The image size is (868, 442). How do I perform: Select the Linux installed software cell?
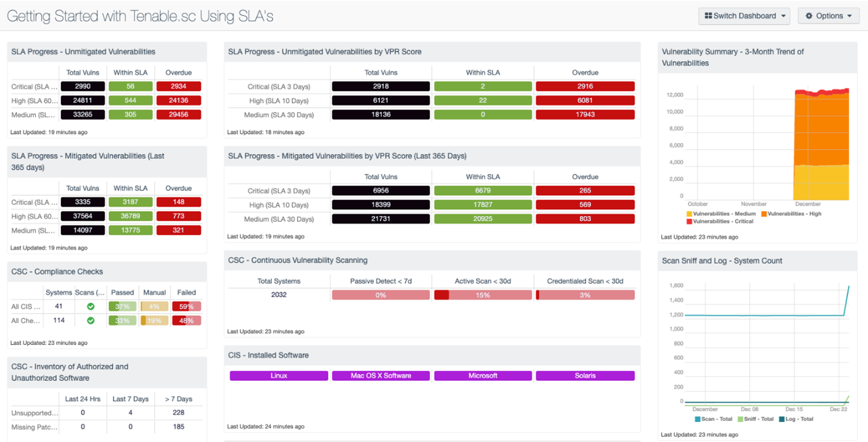click(x=279, y=376)
